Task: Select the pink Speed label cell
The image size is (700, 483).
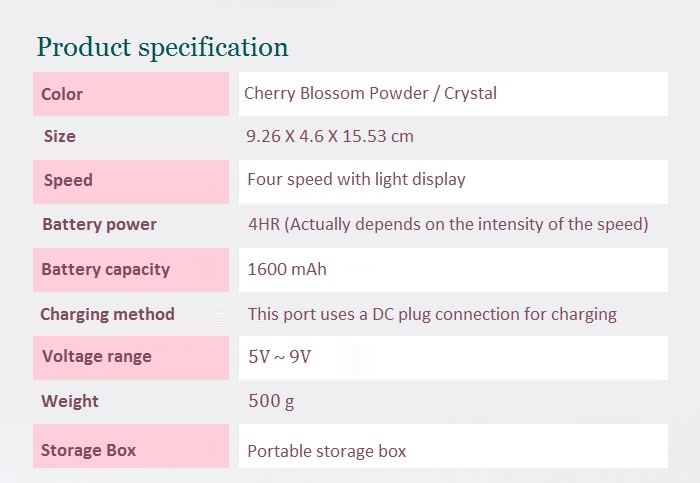Action: tap(131, 182)
